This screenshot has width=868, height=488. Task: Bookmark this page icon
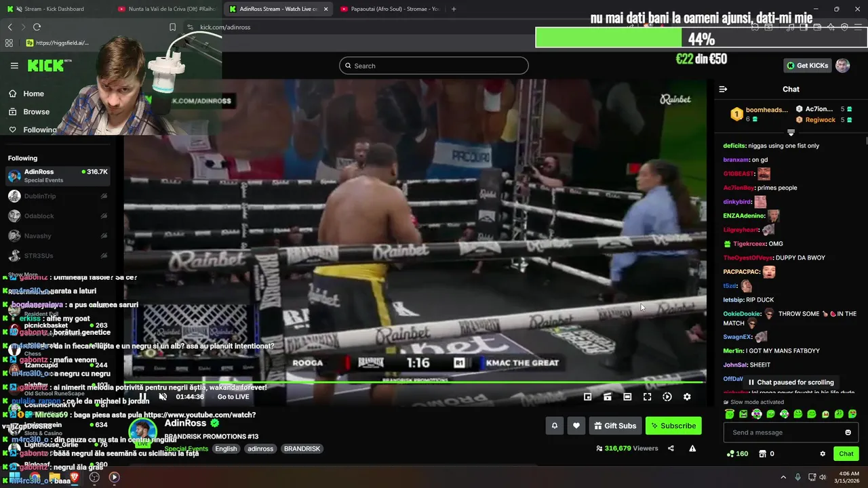click(172, 27)
